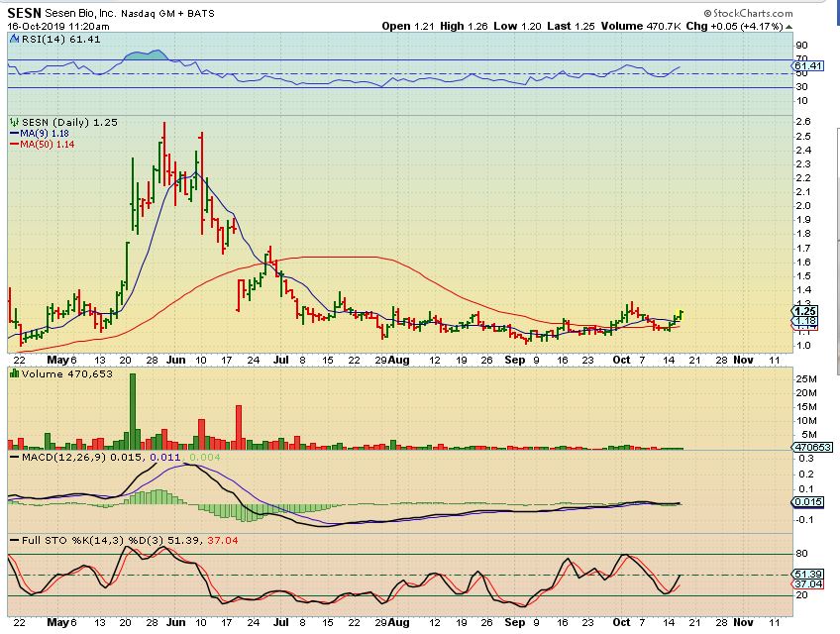Click the Jul label on bottom date axis
The height and width of the screenshot is (634, 840).
coord(280,623)
